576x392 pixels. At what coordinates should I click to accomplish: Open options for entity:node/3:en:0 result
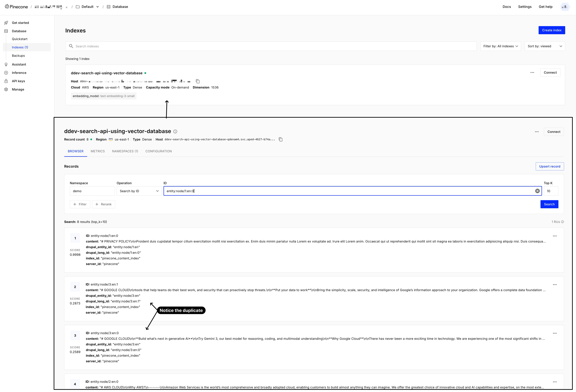tap(555, 333)
